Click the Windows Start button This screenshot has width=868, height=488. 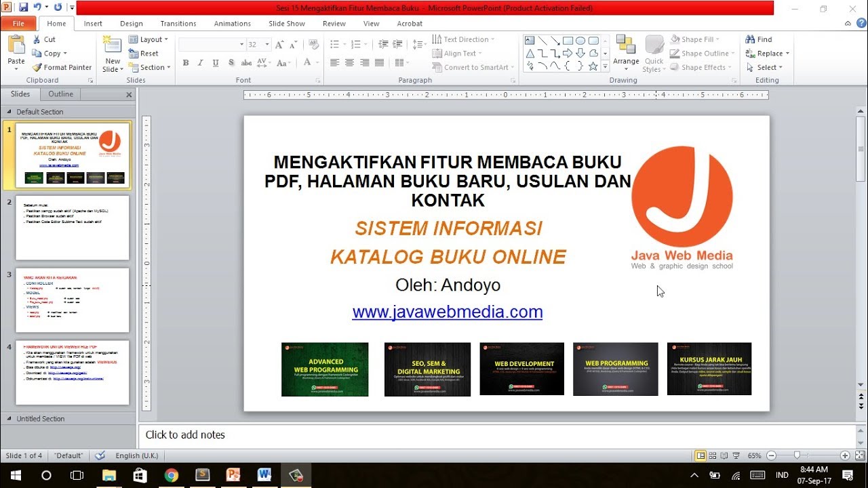[15, 475]
